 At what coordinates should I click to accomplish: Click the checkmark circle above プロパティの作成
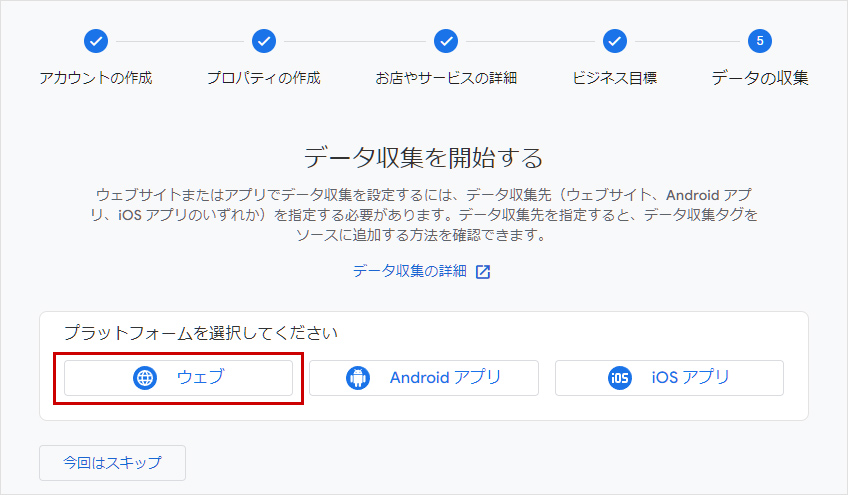pyautogui.click(x=264, y=41)
